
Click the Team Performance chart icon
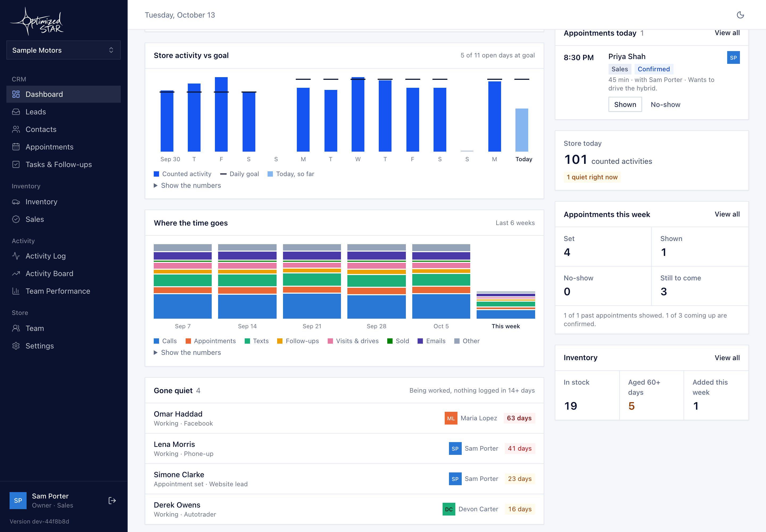pyautogui.click(x=16, y=291)
